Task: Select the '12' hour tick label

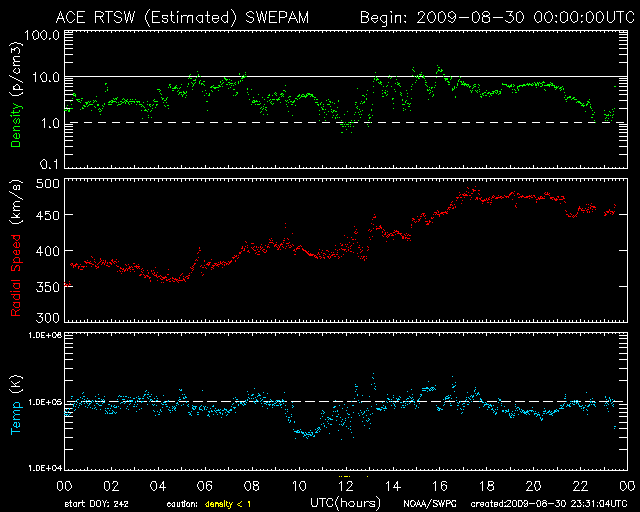Action: click(346, 486)
